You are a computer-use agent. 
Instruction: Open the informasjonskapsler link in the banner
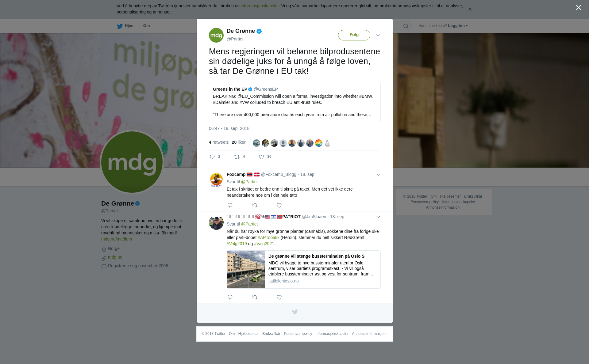tap(260, 6)
